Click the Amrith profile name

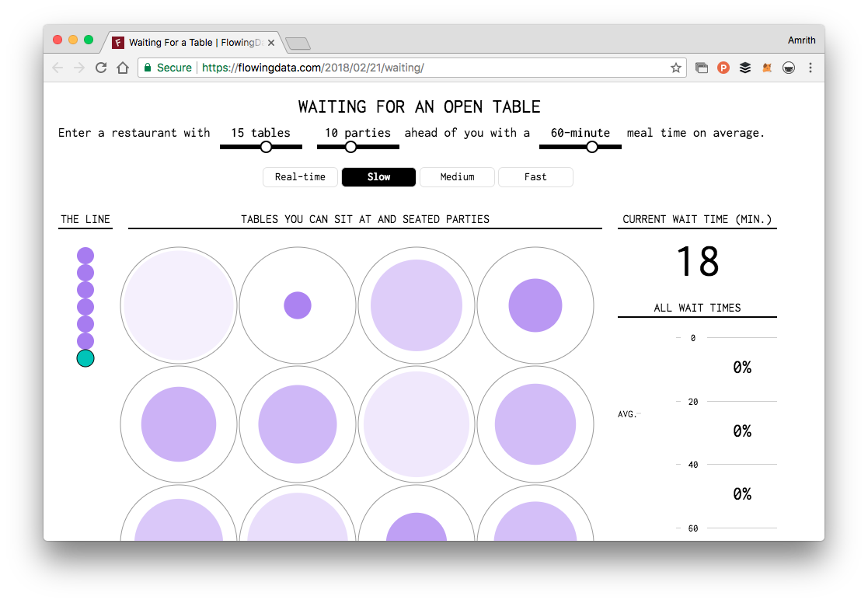click(x=801, y=40)
